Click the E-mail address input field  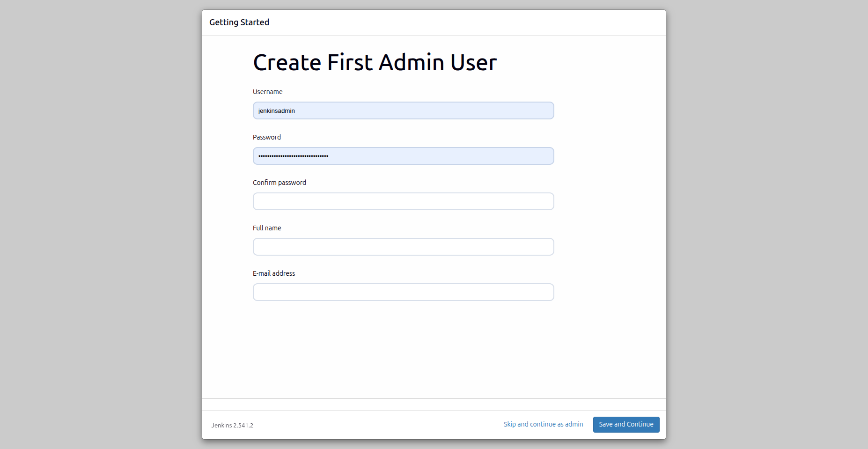pos(403,292)
